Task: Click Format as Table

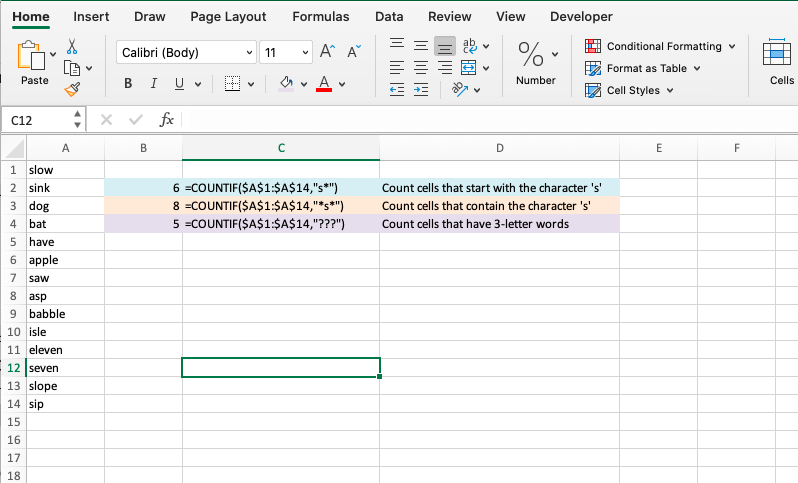Action: (643, 68)
